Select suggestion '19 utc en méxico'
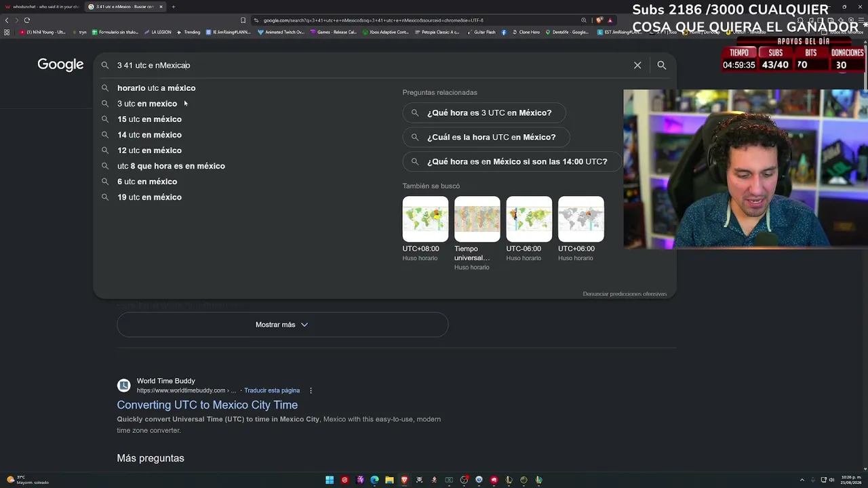868x488 pixels. click(x=149, y=197)
